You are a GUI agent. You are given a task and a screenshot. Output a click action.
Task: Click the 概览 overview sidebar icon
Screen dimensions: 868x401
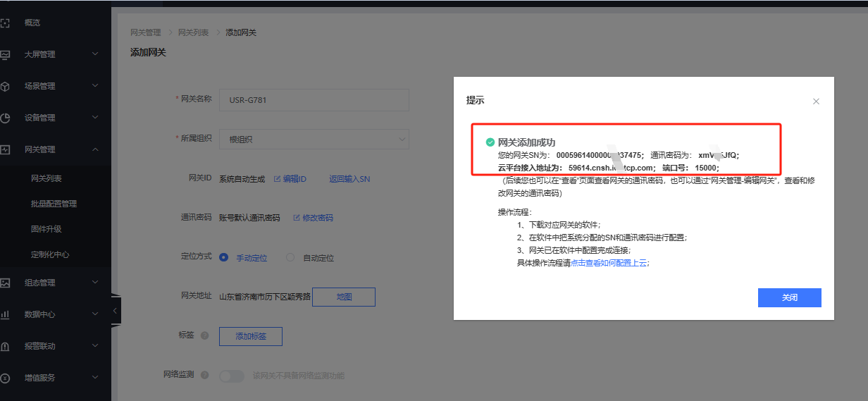pyautogui.click(x=5, y=23)
